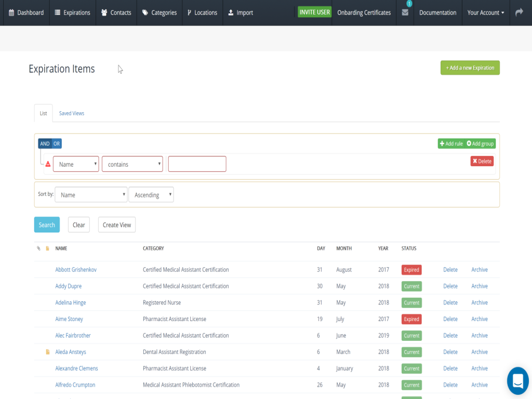Switch to the Saved Views tab
This screenshot has width=532, height=399.
(x=71, y=113)
